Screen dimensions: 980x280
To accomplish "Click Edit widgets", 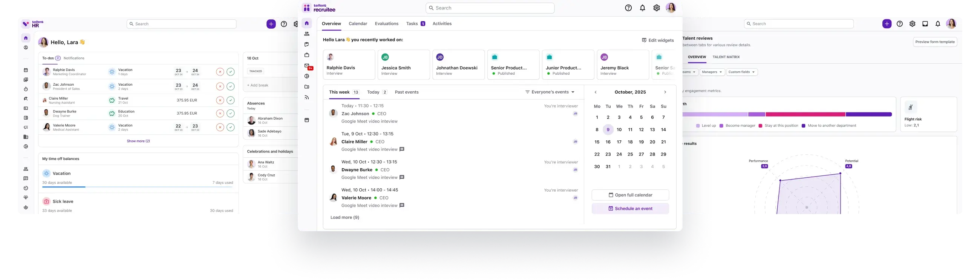I will 658,40.
